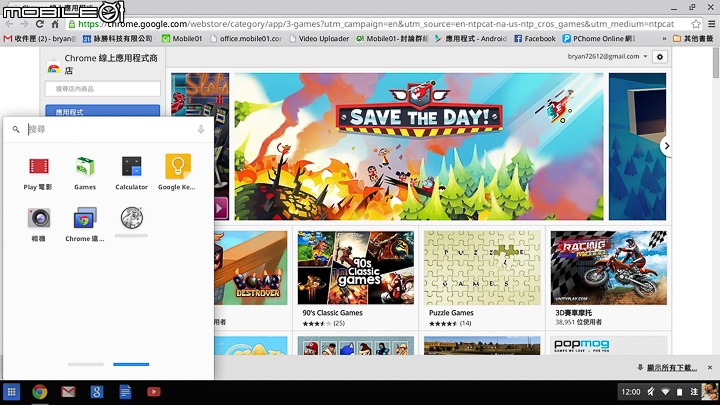
Task: Click the battery status icon
Action: (x=680, y=392)
